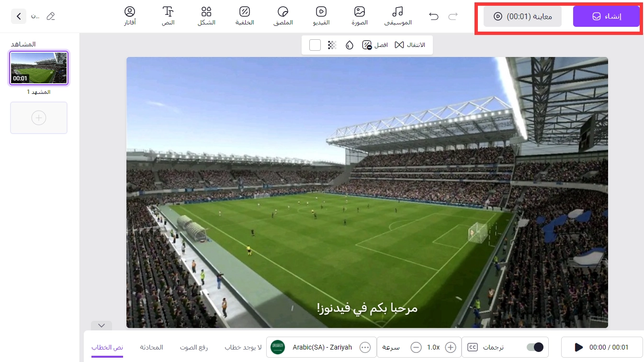The image size is (644, 362).
Task: Switch to Speech Text (نص الخطاب) tab
Action: (x=107, y=347)
